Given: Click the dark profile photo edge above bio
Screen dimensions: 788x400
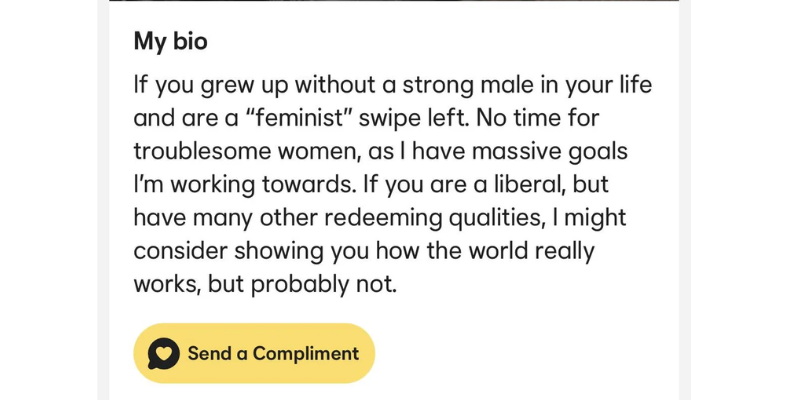Looking at the screenshot, I should coord(393,1).
